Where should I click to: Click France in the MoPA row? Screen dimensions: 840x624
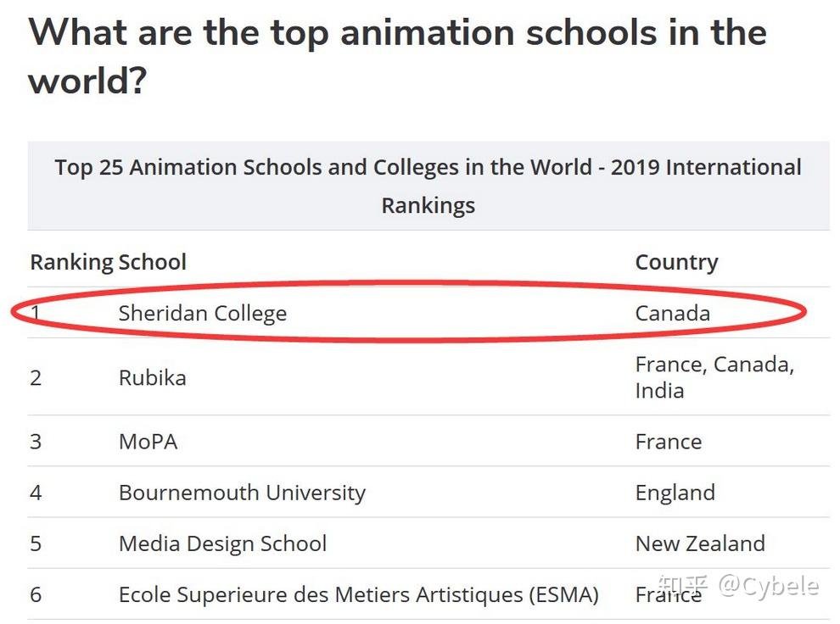pyautogui.click(x=669, y=442)
